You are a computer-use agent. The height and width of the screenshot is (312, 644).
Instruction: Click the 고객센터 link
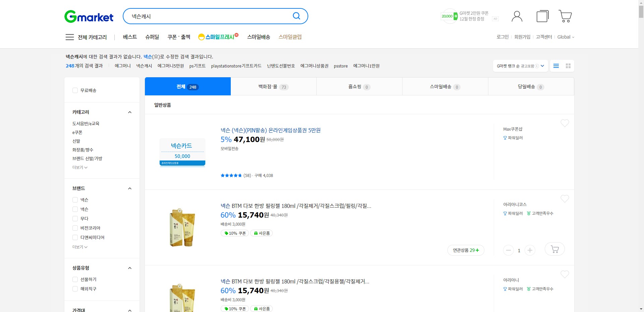544,37
